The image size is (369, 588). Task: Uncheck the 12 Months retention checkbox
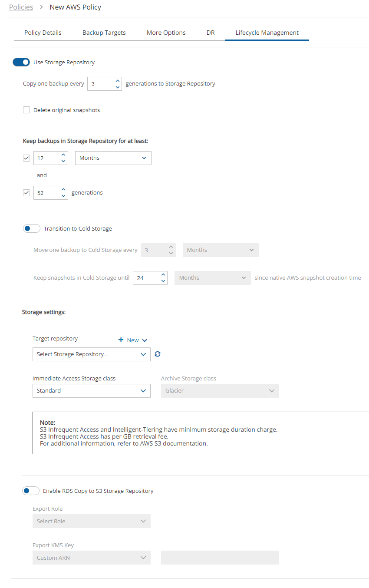coord(26,158)
